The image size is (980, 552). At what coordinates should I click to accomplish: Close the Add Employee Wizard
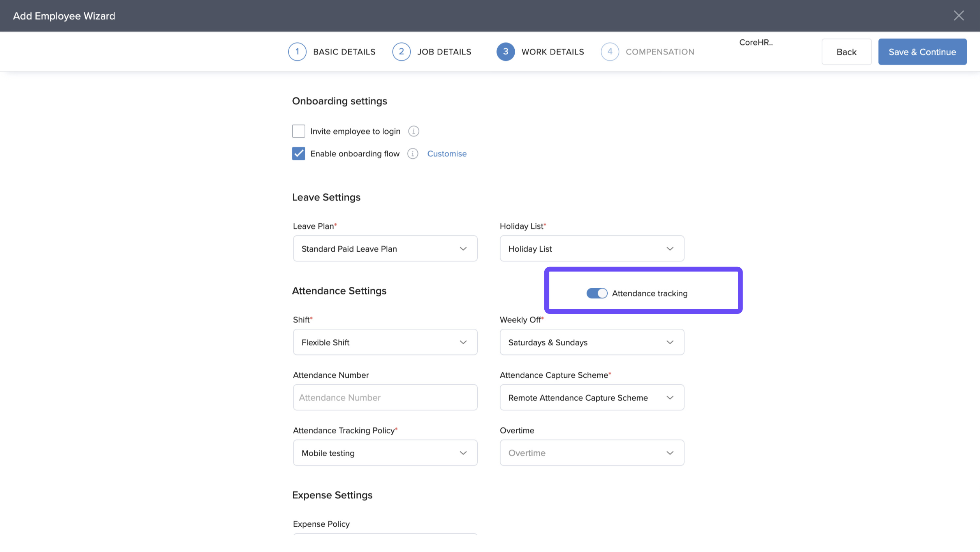pyautogui.click(x=959, y=16)
